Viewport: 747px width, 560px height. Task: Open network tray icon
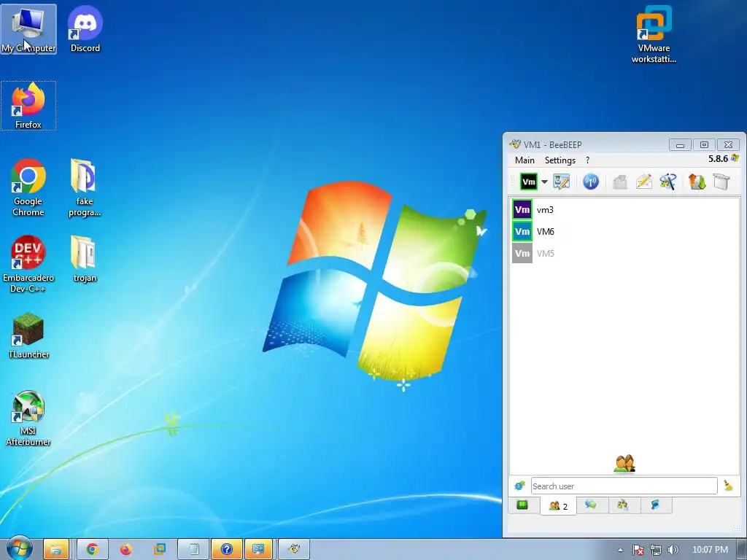point(656,550)
